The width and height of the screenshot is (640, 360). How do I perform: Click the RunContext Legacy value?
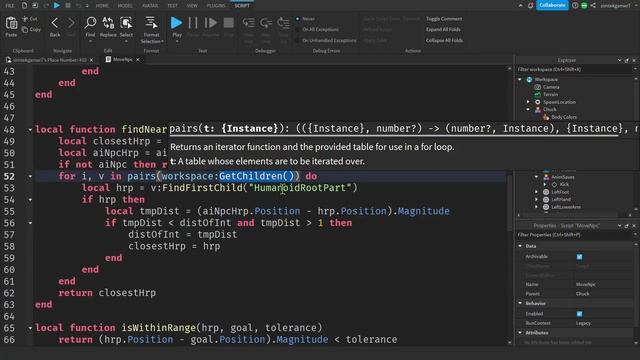point(583,323)
